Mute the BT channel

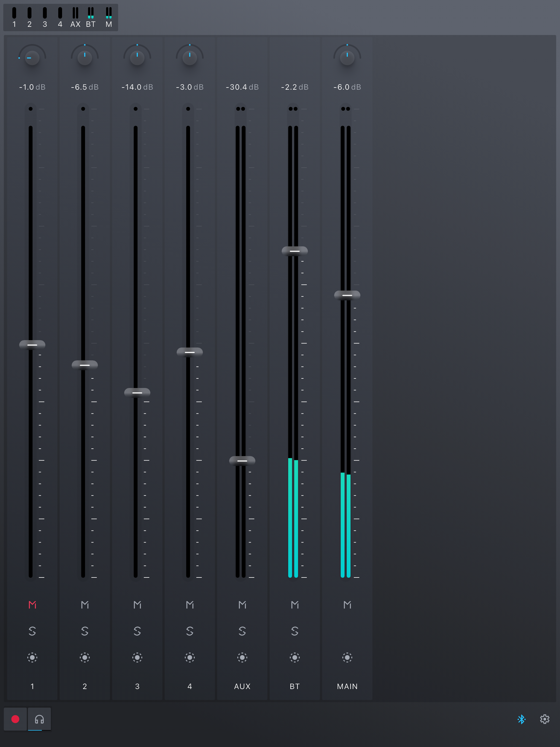[x=295, y=605]
